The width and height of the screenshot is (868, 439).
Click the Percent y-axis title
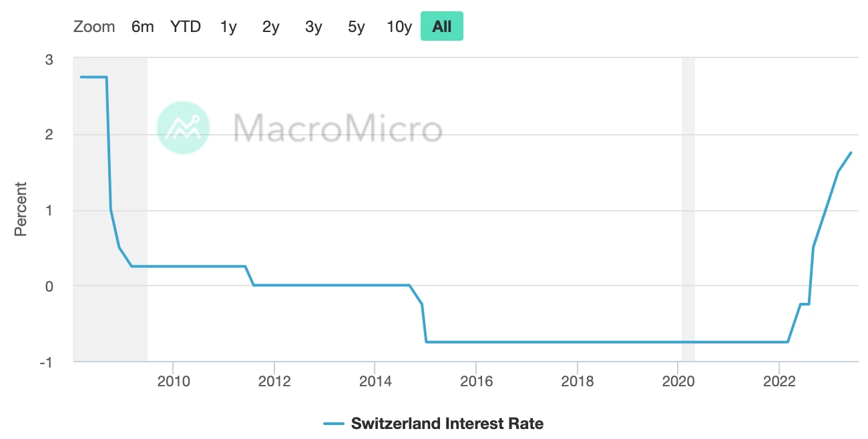21,209
